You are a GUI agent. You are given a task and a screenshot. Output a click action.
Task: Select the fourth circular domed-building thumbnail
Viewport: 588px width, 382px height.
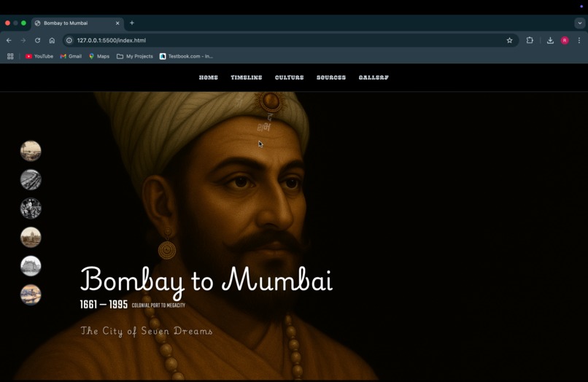tap(31, 238)
